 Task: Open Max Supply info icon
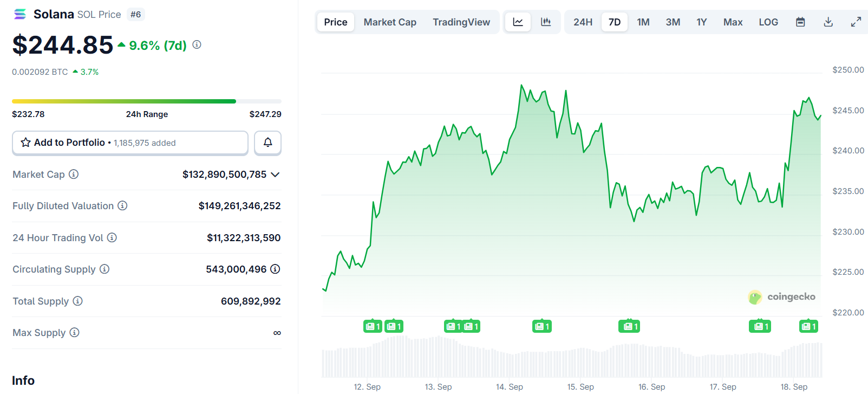[x=75, y=332]
